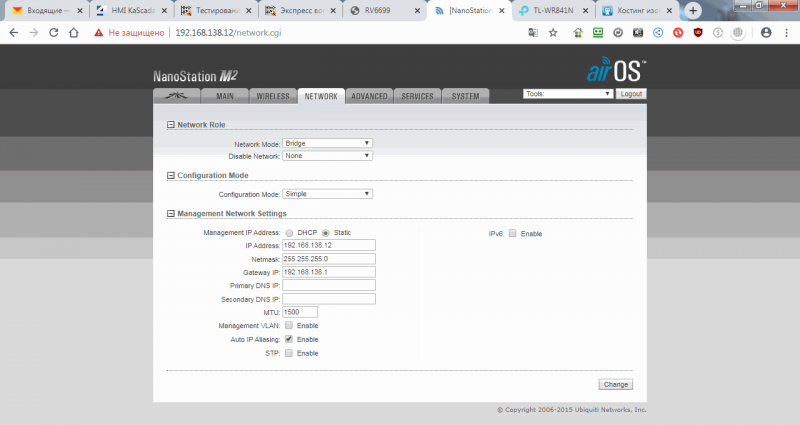Toggle the Auto IP Aliasing checkbox
Screen dimensions: 800x425
pyautogui.click(x=289, y=339)
